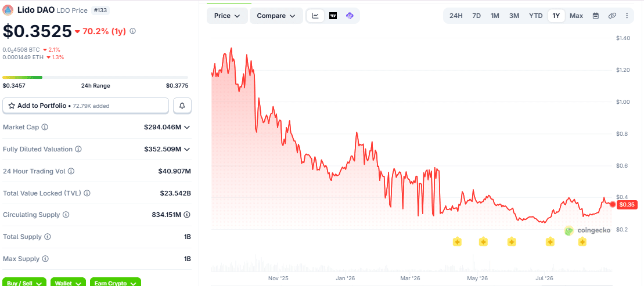Image resolution: width=644 pixels, height=286 pixels.
Task: Click the #133 rank badge
Action: (x=100, y=10)
